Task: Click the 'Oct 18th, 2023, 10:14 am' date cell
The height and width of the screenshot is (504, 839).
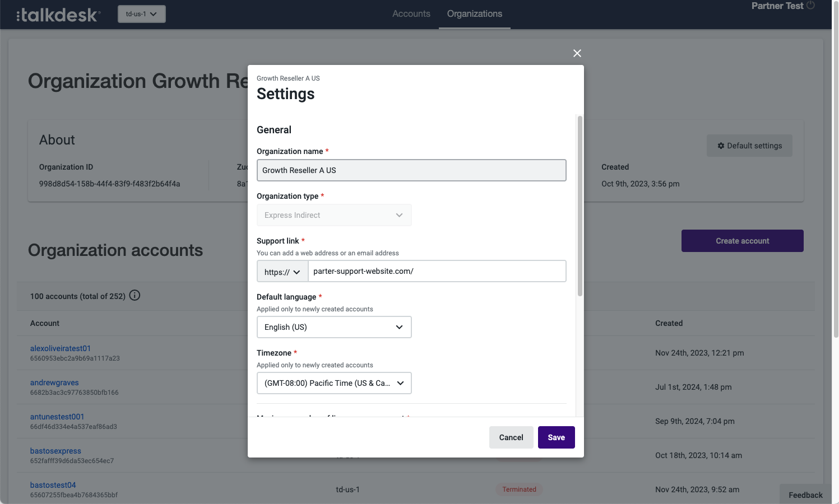Action: (698, 455)
